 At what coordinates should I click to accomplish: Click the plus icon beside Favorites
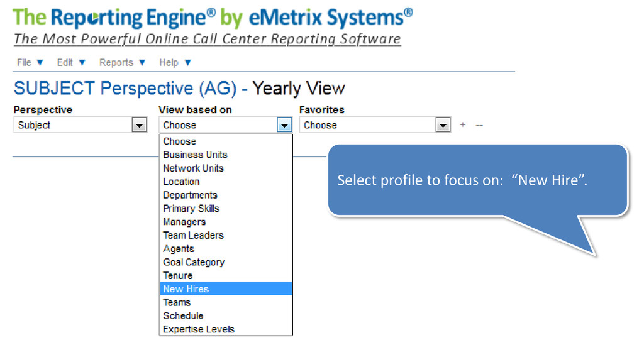pos(462,124)
